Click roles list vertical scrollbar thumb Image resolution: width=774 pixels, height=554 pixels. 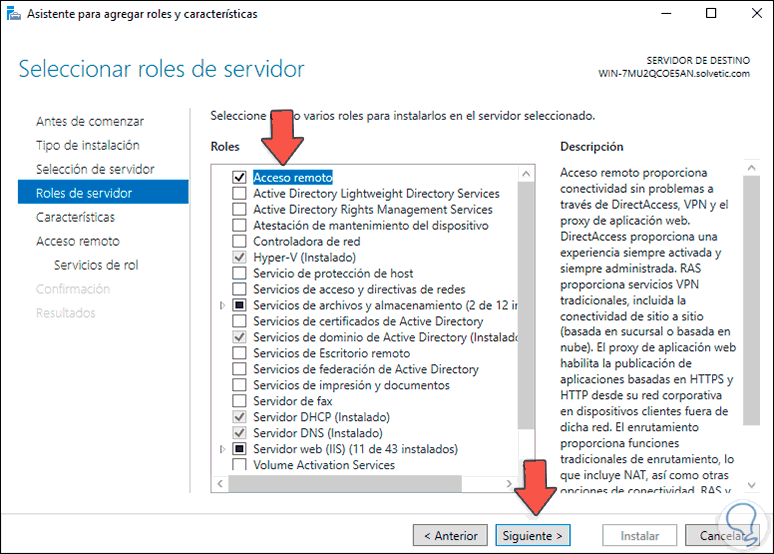point(526,305)
